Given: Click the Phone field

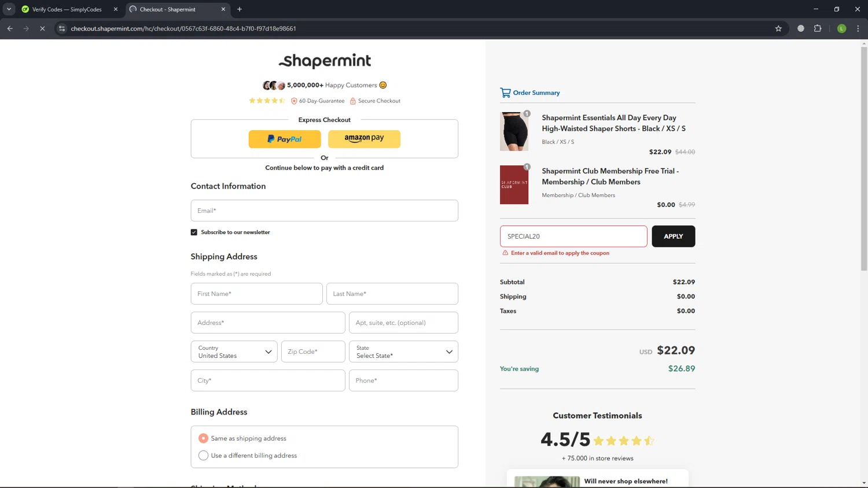Looking at the screenshot, I should pyautogui.click(x=403, y=380).
